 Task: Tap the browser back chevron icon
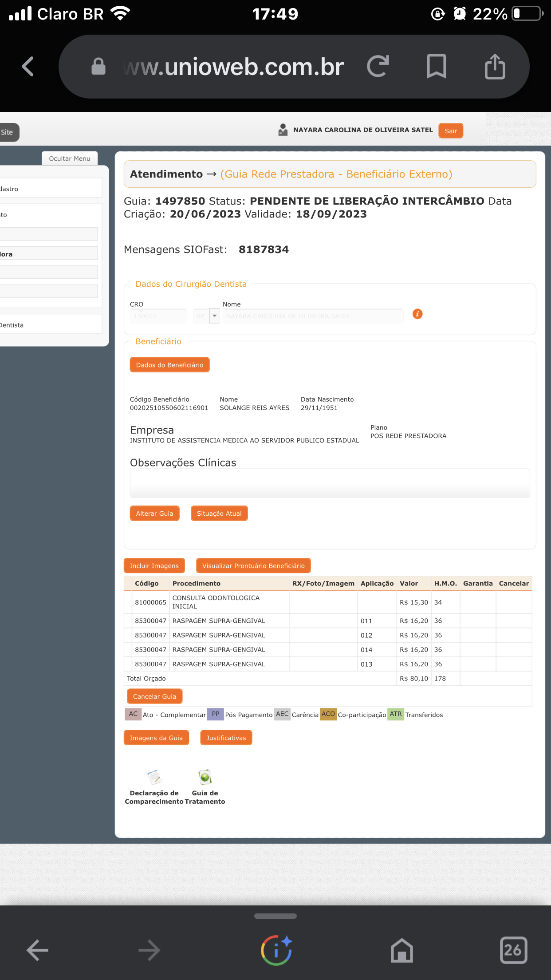(x=28, y=67)
